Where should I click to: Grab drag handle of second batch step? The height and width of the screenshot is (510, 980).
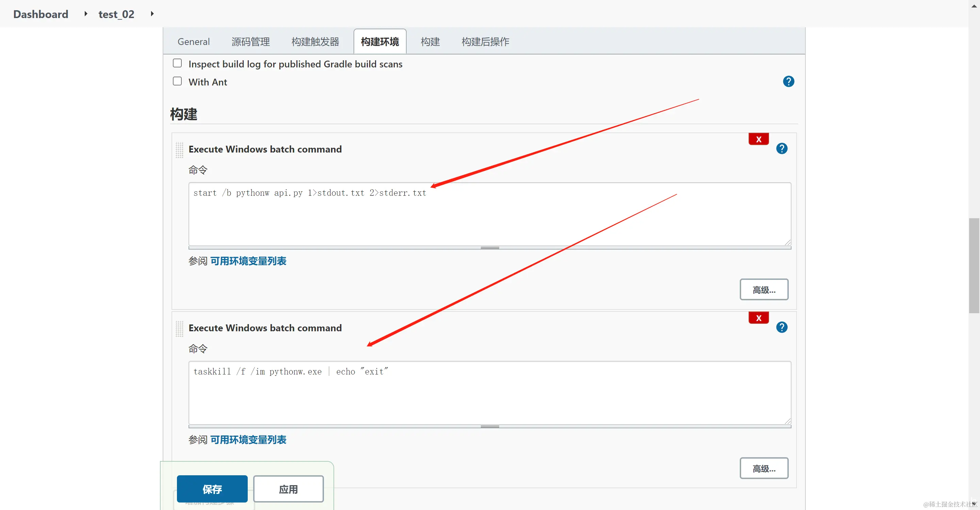[x=179, y=329]
